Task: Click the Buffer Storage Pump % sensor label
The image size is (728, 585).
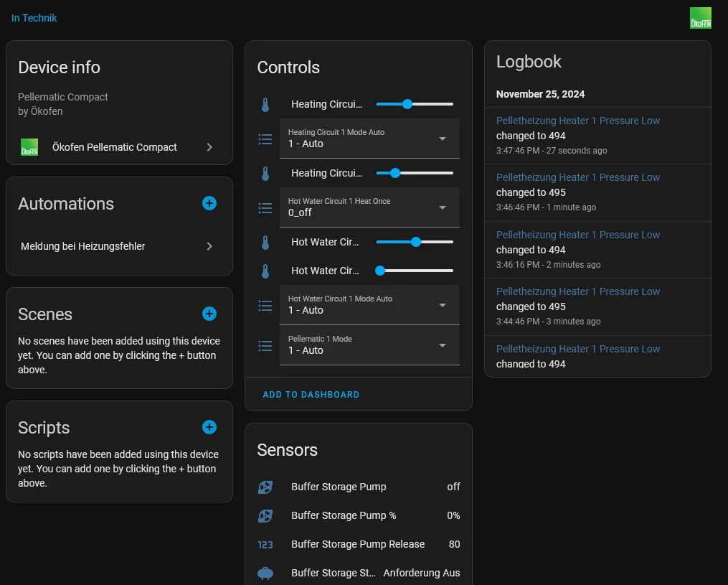Action: (x=344, y=515)
